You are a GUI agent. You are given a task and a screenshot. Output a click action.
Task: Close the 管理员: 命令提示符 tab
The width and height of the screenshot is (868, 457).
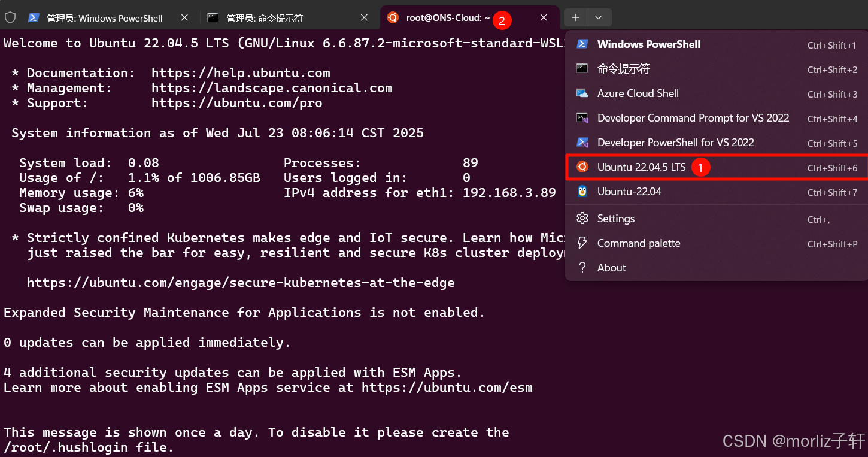(364, 18)
